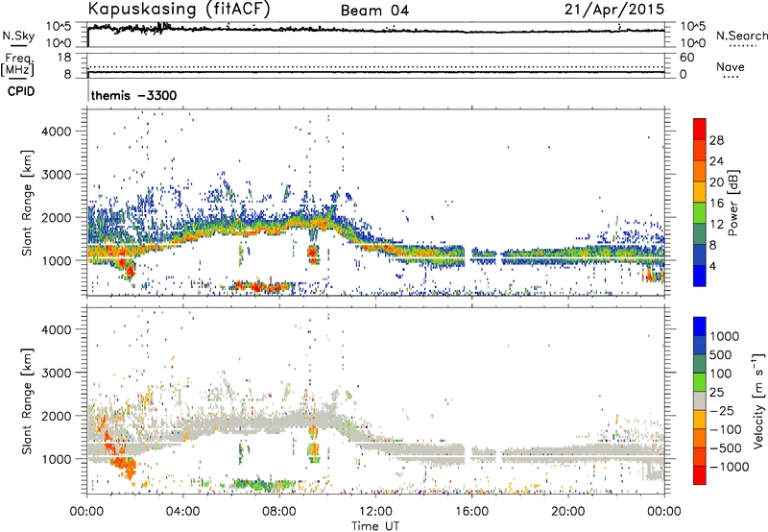Click the -25 label on Velocity colorbar
Screen dimensions: 768x532
click(722, 411)
